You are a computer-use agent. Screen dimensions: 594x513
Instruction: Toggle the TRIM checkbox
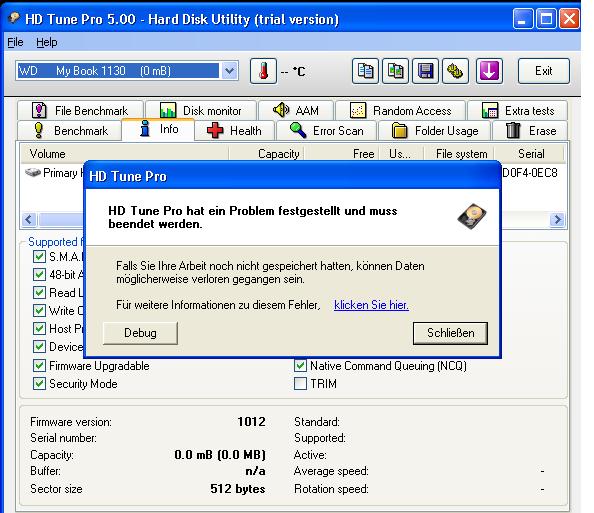300,384
